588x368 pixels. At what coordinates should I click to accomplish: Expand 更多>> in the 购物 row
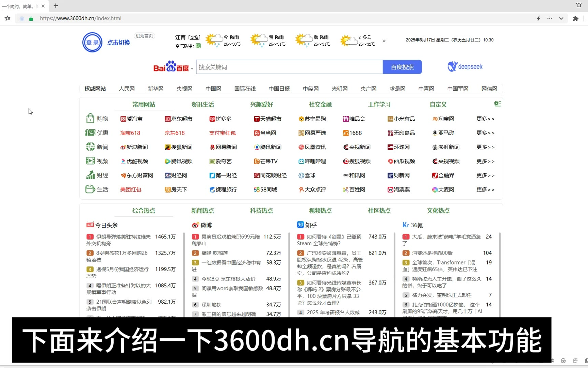coord(486,119)
